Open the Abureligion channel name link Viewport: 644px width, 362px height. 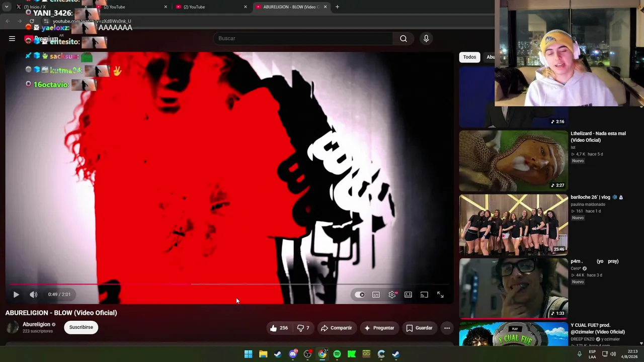point(36,324)
